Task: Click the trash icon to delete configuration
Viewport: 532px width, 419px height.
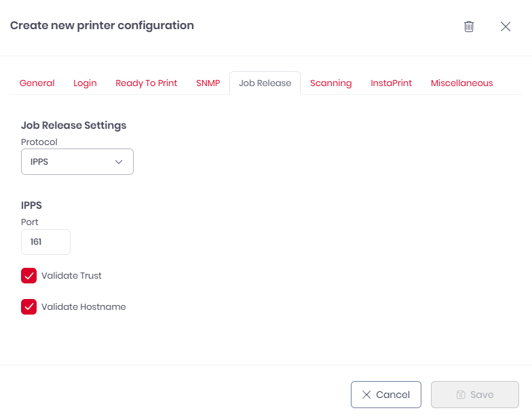Action: click(469, 26)
